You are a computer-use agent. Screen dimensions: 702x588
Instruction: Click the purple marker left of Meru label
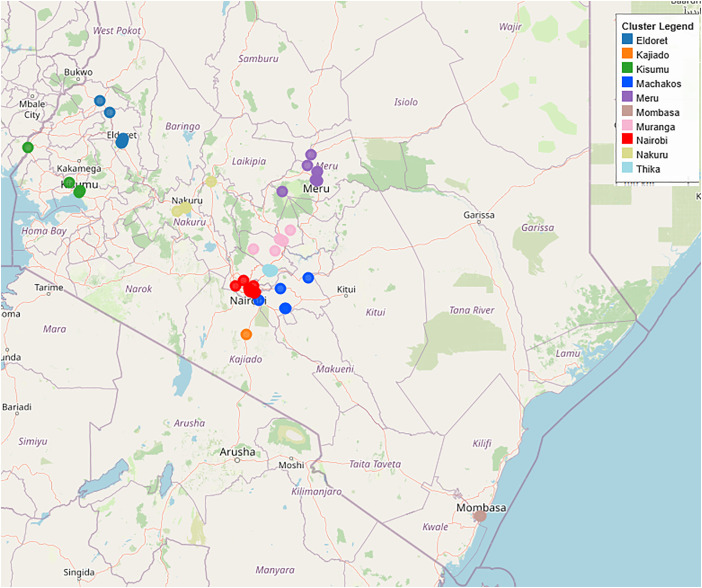[282, 191]
